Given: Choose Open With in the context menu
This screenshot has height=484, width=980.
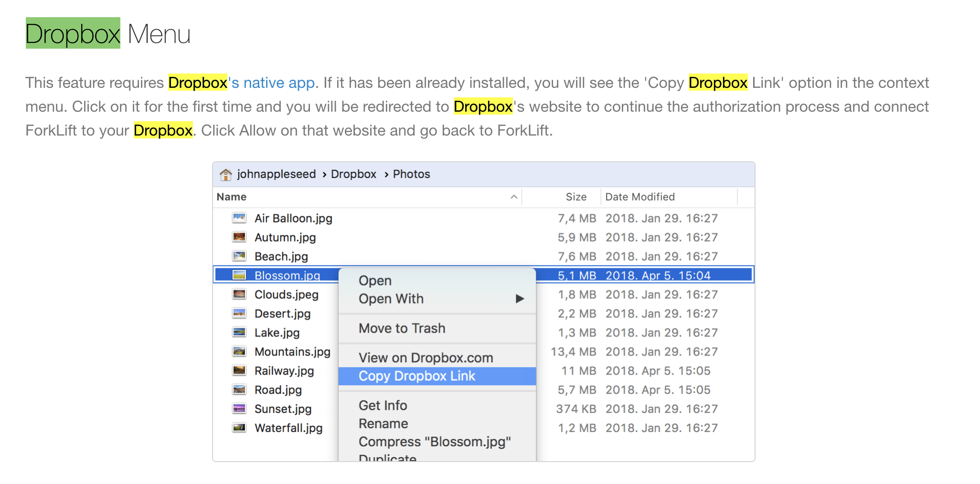Looking at the screenshot, I should click(391, 299).
